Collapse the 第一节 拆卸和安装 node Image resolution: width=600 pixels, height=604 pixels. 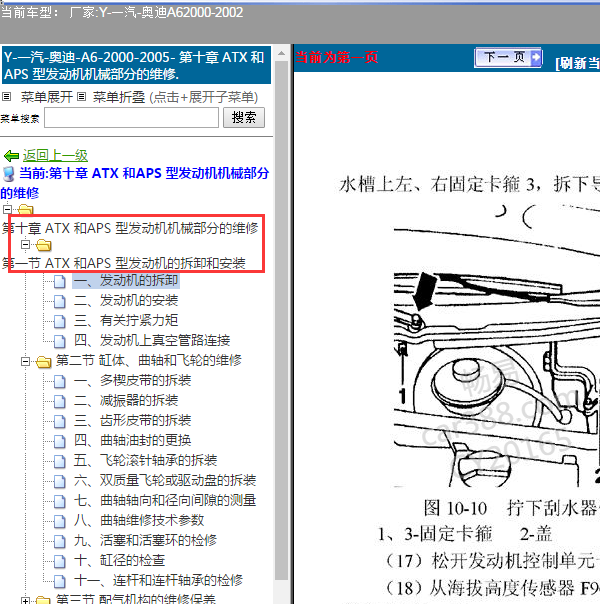(25, 245)
